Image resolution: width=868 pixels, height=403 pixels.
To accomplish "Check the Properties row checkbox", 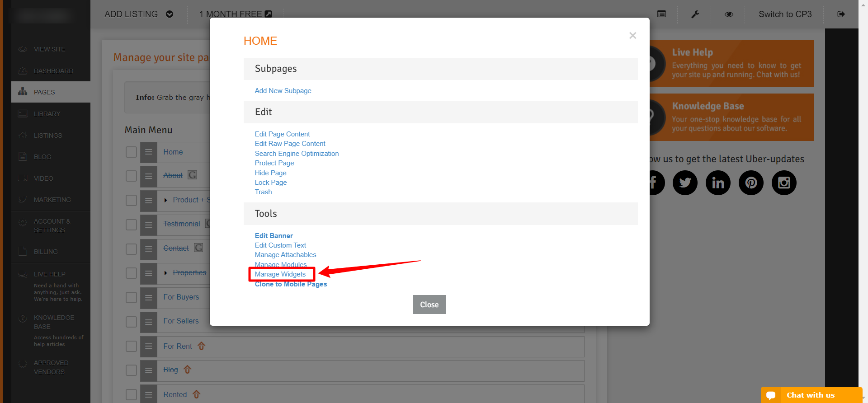I will tap(131, 273).
